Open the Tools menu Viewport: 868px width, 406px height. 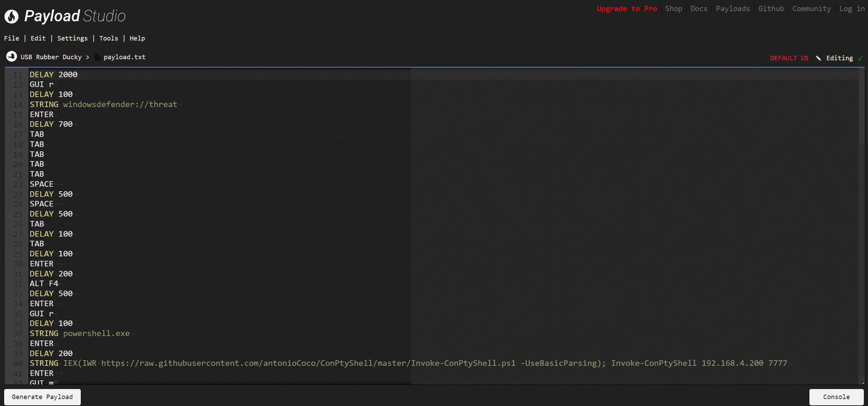108,38
